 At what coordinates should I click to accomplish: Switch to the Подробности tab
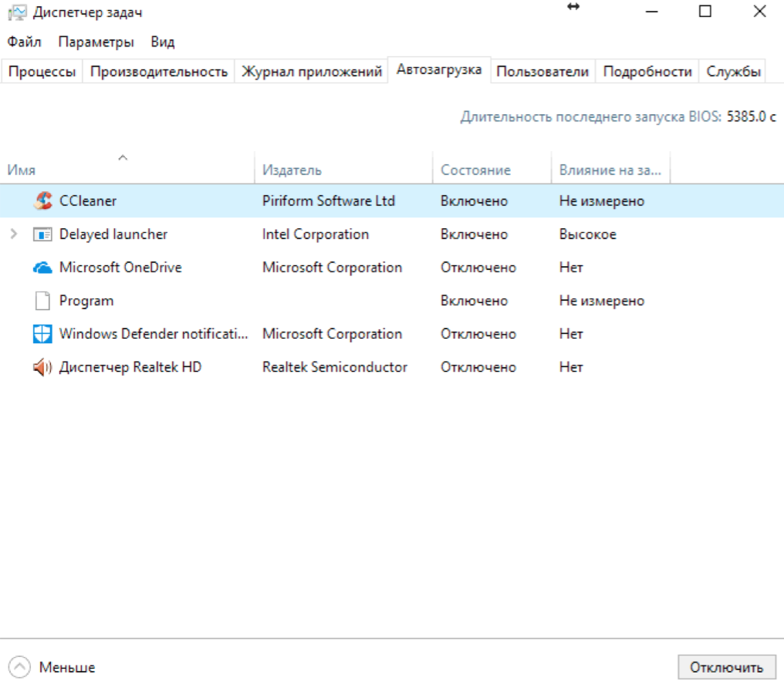(647, 72)
